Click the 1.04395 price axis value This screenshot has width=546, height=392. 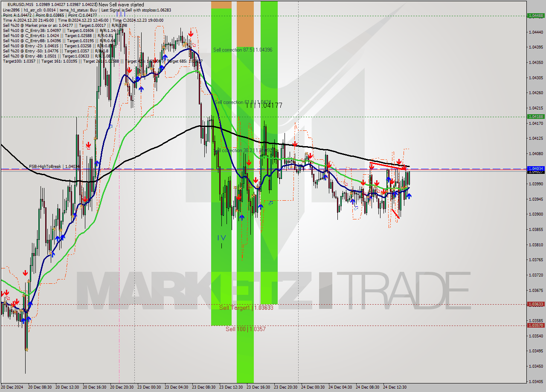pos(536,47)
